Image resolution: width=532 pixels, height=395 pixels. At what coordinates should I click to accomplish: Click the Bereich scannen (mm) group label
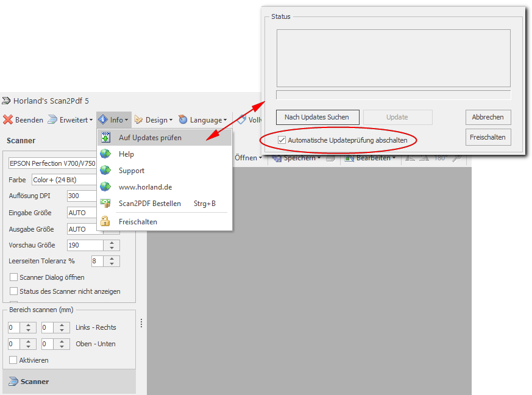click(41, 310)
